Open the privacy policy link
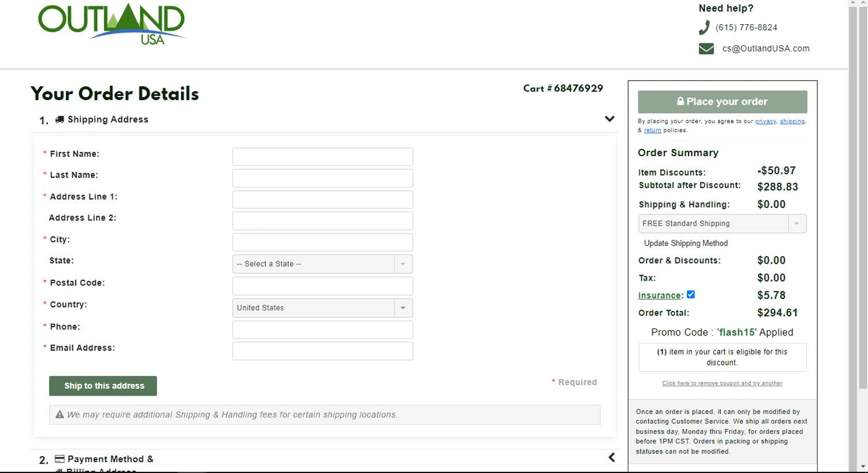The width and height of the screenshot is (868, 473). [765, 121]
